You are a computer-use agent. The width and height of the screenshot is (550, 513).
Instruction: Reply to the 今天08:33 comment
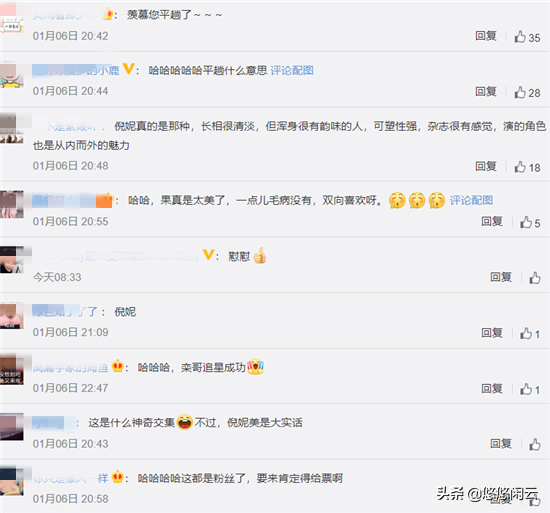pyautogui.click(x=501, y=277)
